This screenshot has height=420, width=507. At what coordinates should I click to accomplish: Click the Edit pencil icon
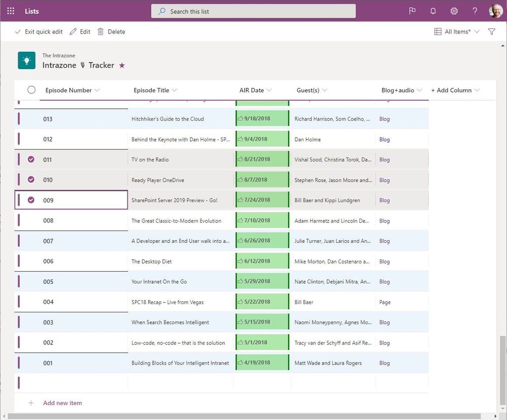[x=73, y=31]
